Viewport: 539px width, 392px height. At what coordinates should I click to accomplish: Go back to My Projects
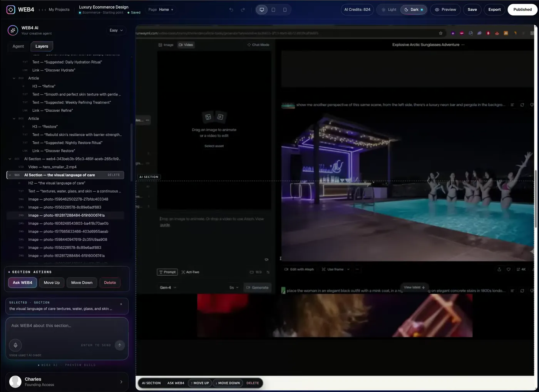click(x=59, y=10)
